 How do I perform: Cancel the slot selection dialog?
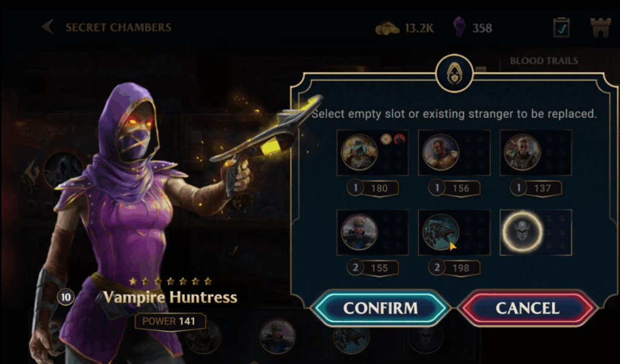pos(527,308)
